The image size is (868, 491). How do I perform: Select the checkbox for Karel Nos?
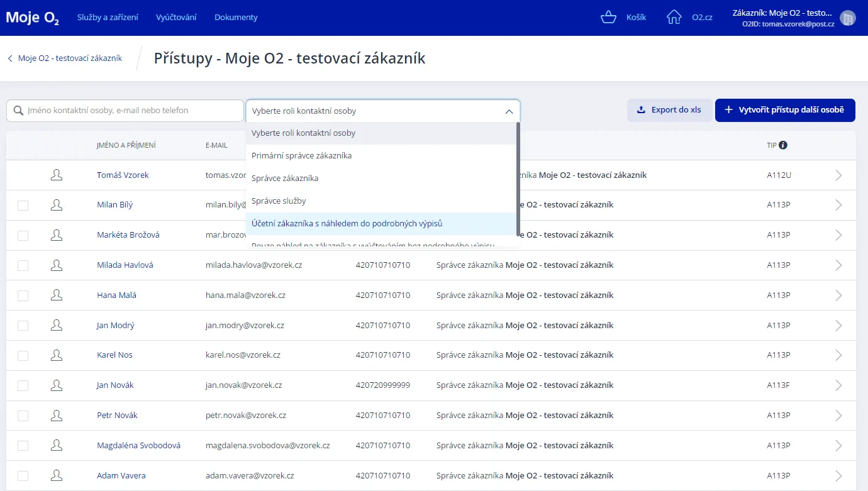point(23,356)
